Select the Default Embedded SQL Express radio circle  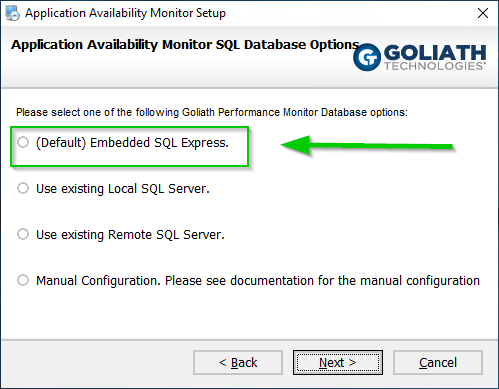[x=23, y=142]
